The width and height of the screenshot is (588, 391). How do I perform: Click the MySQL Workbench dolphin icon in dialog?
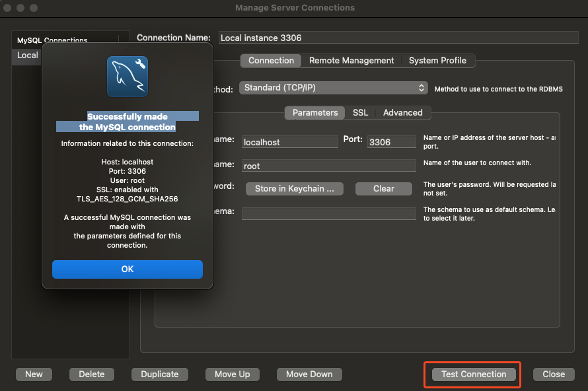coord(128,77)
